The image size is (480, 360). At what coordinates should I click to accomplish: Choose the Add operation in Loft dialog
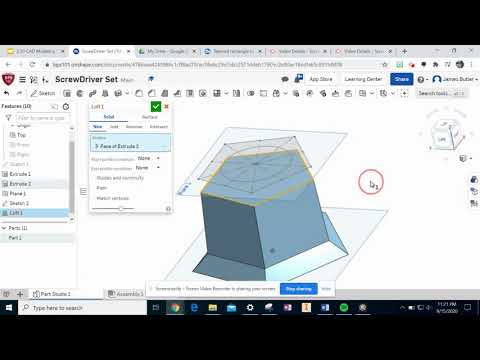point(114,127)
